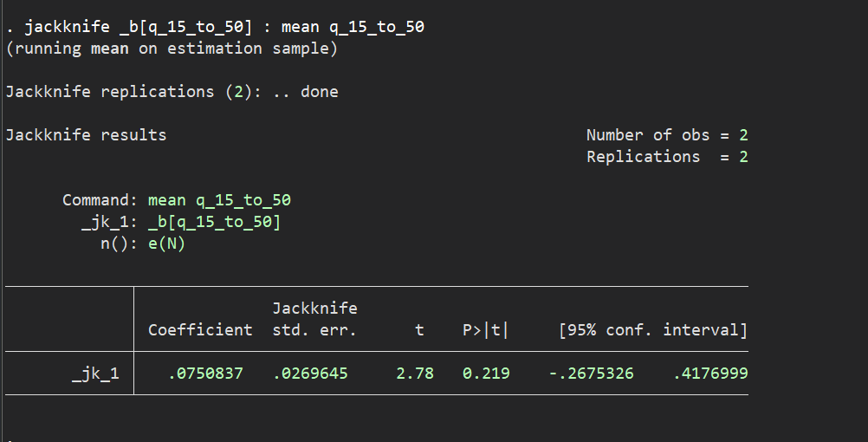Click the 'Jackknife replications (2): .. done' line

(x=172, y=92)
